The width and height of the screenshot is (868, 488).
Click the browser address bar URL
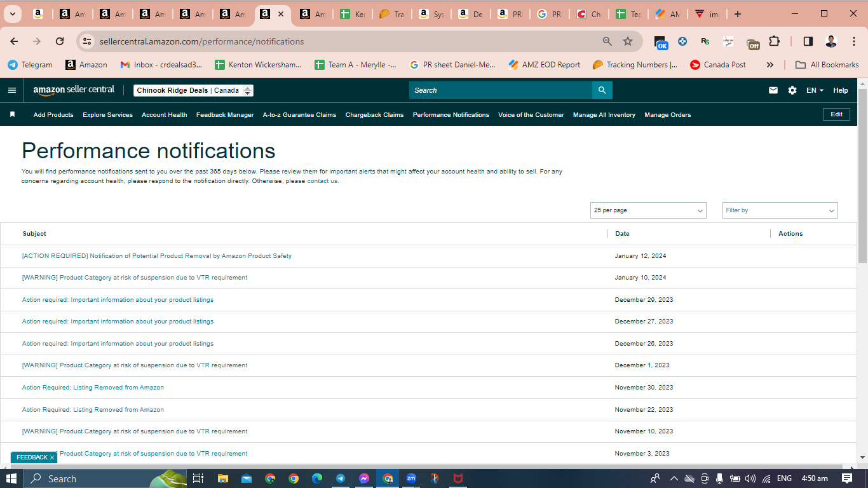201,41
